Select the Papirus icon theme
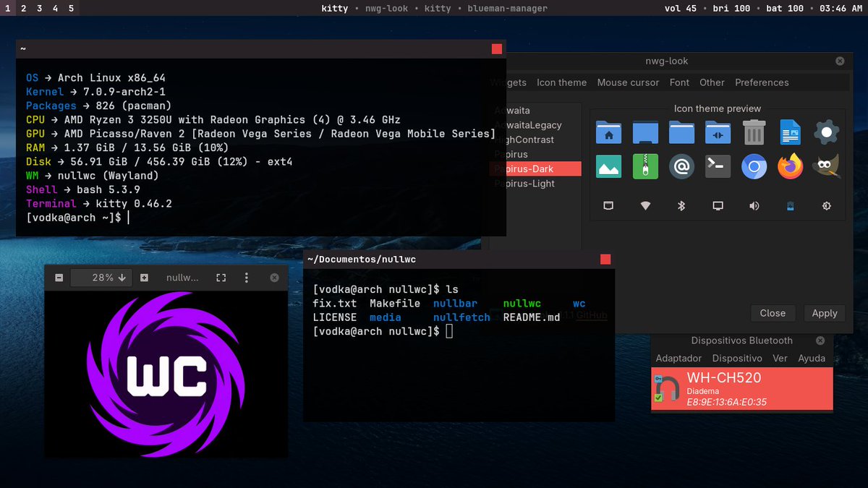 [x=535, y=154]
